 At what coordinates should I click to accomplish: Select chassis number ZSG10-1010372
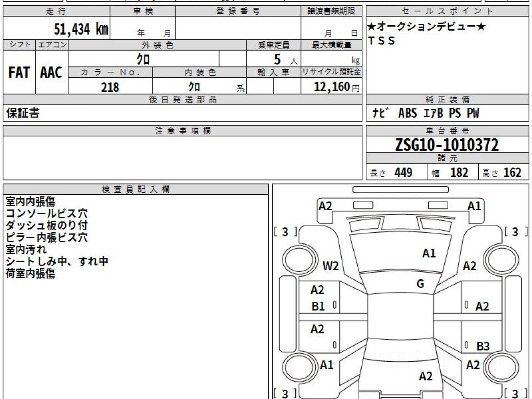(x=447, y=145)
